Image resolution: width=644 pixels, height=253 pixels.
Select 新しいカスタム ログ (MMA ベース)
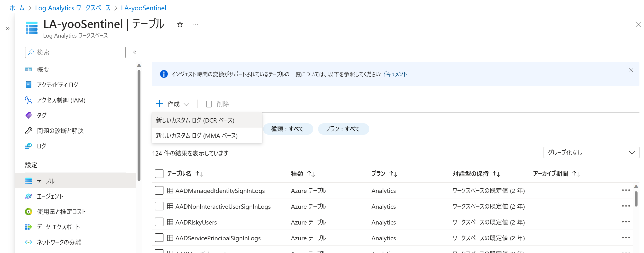pyautogui.click(x=207, y=135)
